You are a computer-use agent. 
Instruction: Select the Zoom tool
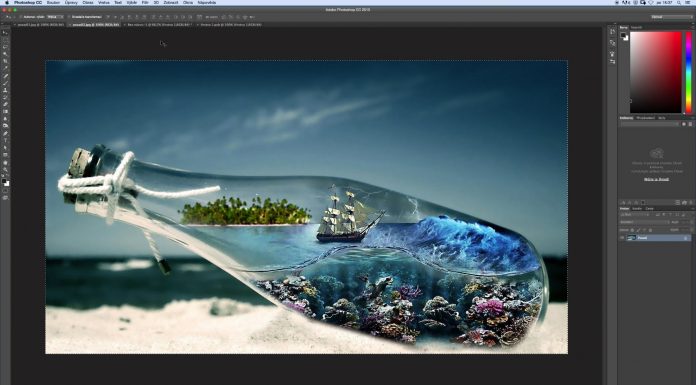pos(5,169)
